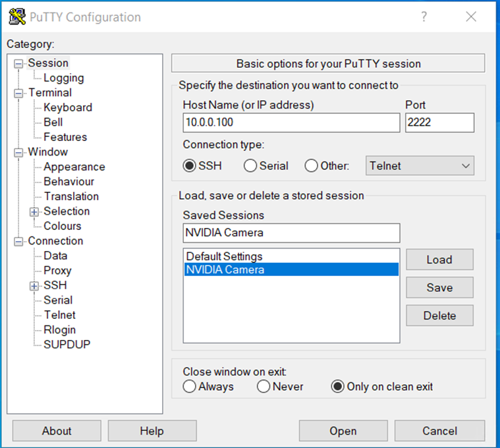Open the Data settings category
500x448 pixels.
click(55, 256)
